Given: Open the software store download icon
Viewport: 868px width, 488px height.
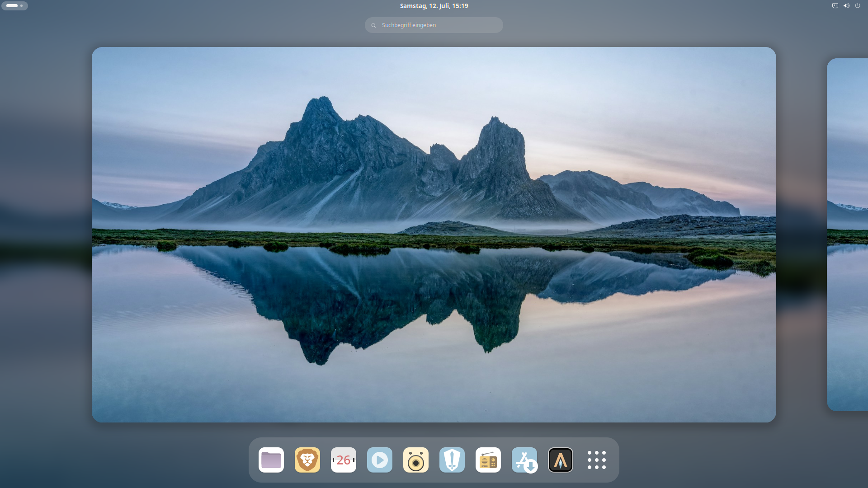Looking at the screenshot, I should (524, 460).
